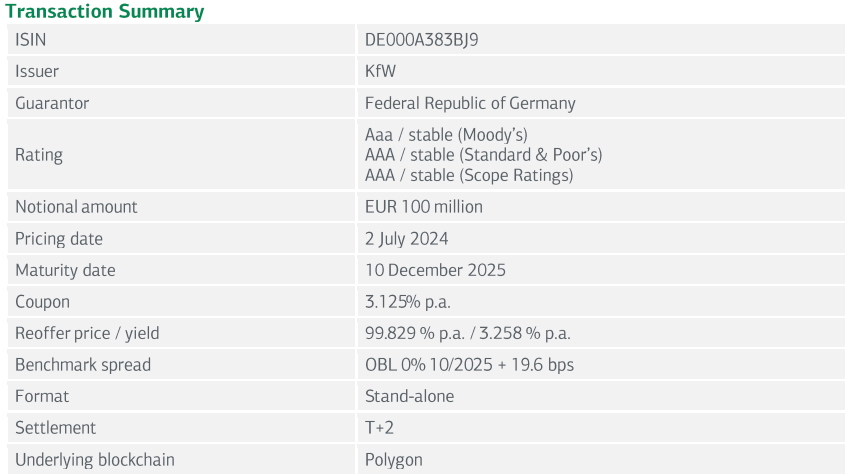Image resolution: width=851 pixels, height=476 pixels.
Task: Select the Guarantor label cell
Action: click(52, 103)
